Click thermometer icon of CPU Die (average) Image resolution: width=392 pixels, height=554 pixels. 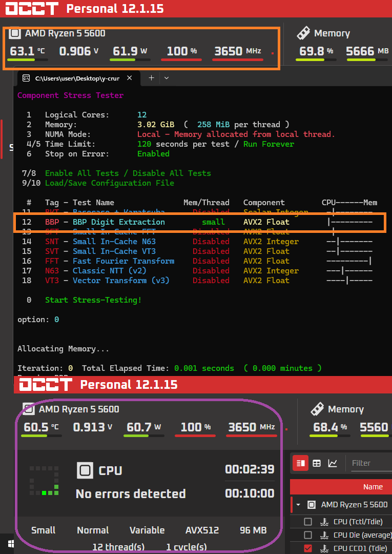(x=324, y=535)
